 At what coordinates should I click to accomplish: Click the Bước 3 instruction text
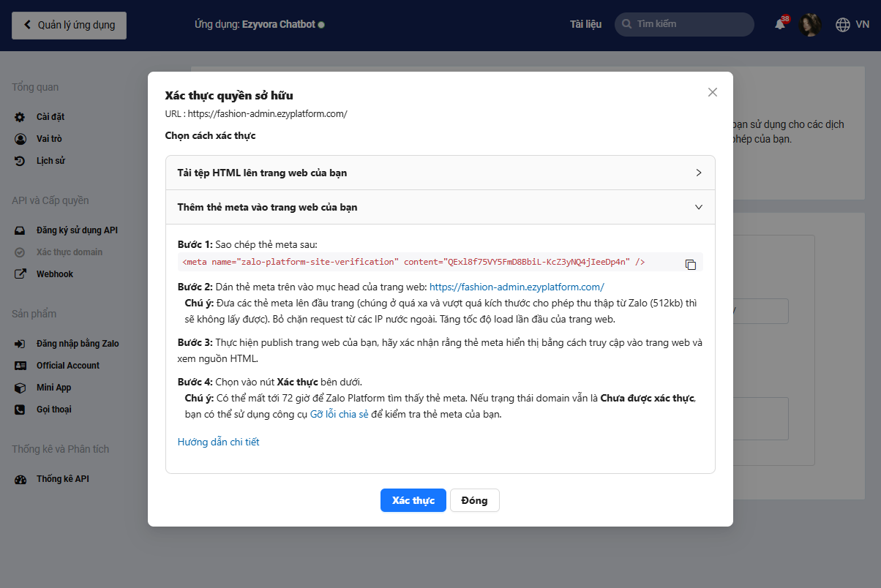coord(440,350)
